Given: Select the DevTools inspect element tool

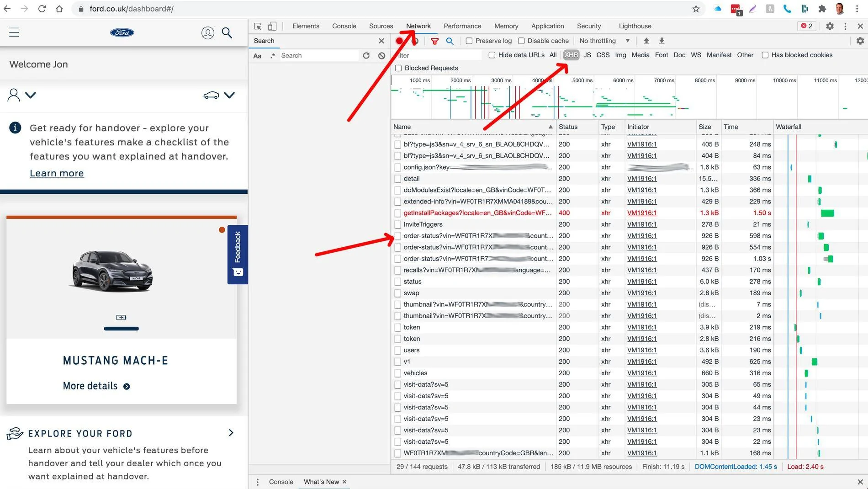Looking at the screenshot, I should pyautogui.click(x=258, y=26).
